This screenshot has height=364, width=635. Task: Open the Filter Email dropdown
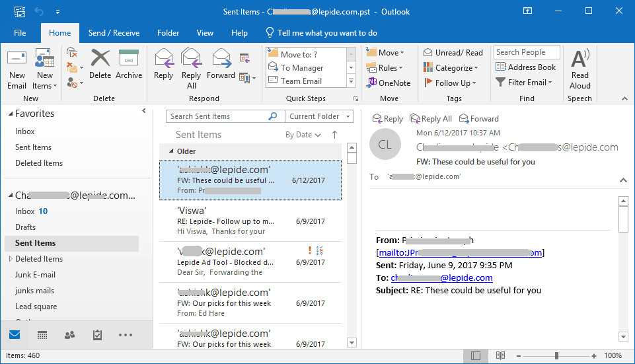(x=524, y=83)
